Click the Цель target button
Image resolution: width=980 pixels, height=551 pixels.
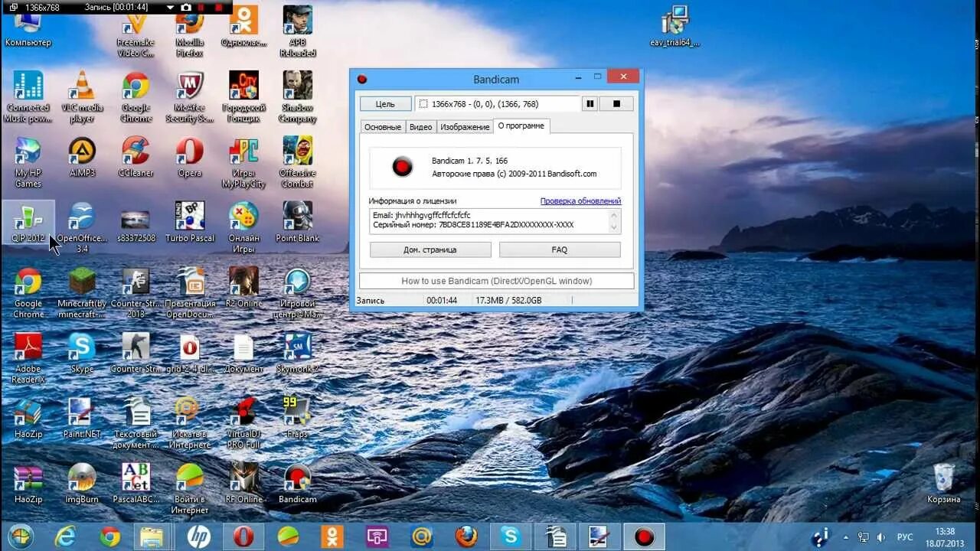(x=386, y=104)
